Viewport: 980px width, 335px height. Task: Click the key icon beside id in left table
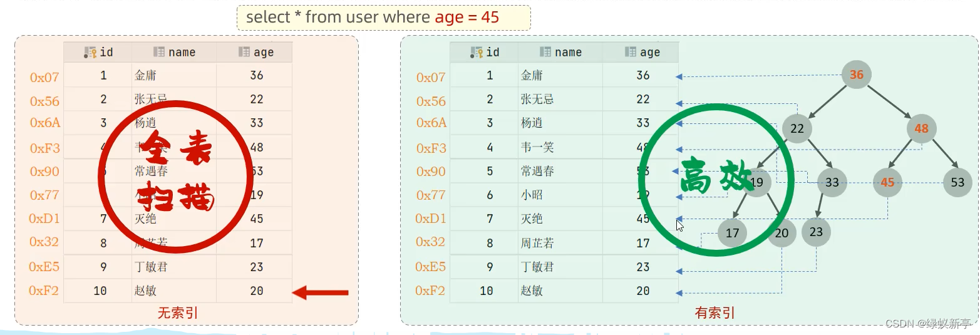90,53
